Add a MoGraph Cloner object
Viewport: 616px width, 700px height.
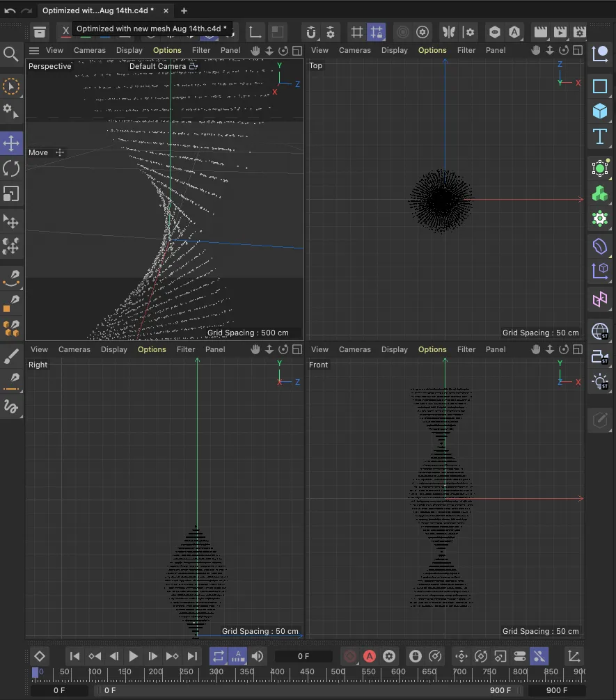[x=599, y=193]
